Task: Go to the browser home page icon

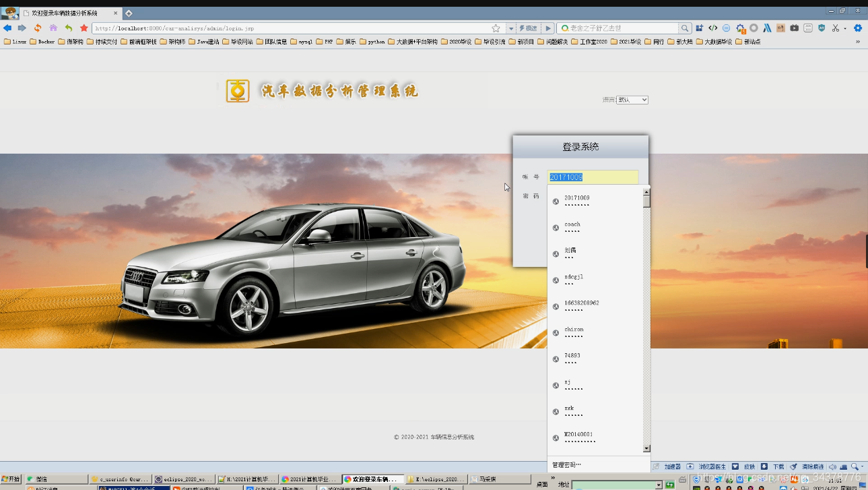Action: tap(53, 28)
